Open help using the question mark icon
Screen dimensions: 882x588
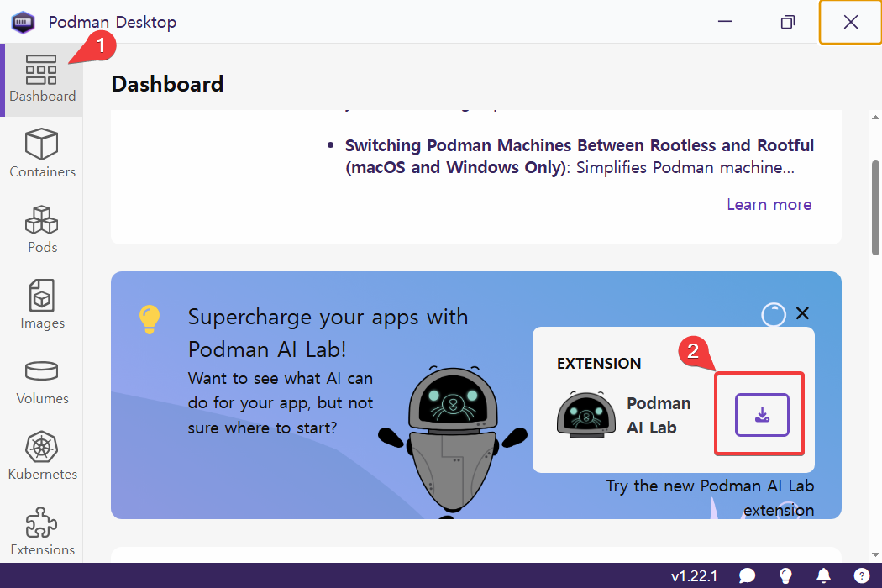coord(861,575)
